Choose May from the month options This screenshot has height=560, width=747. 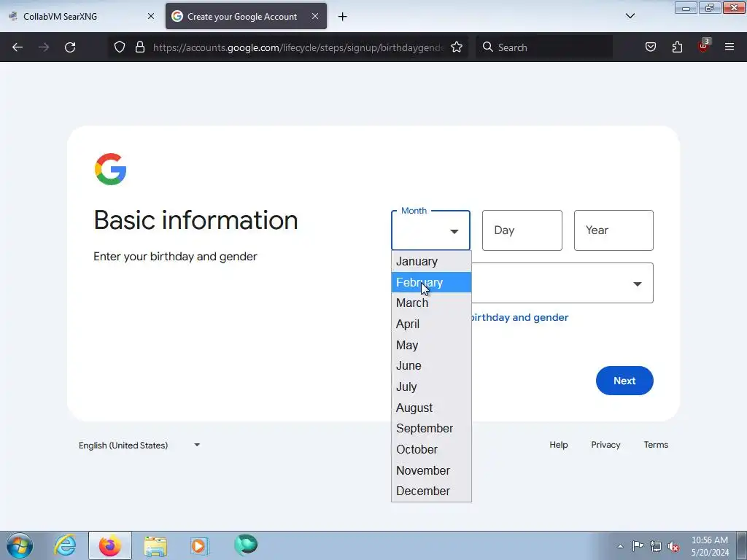click(x=431, y=345)
